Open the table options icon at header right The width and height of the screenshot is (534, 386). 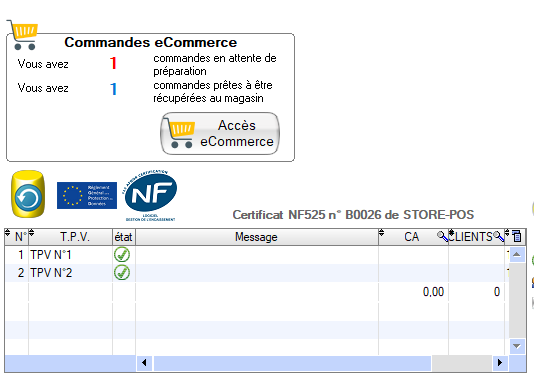click(517, 236)
